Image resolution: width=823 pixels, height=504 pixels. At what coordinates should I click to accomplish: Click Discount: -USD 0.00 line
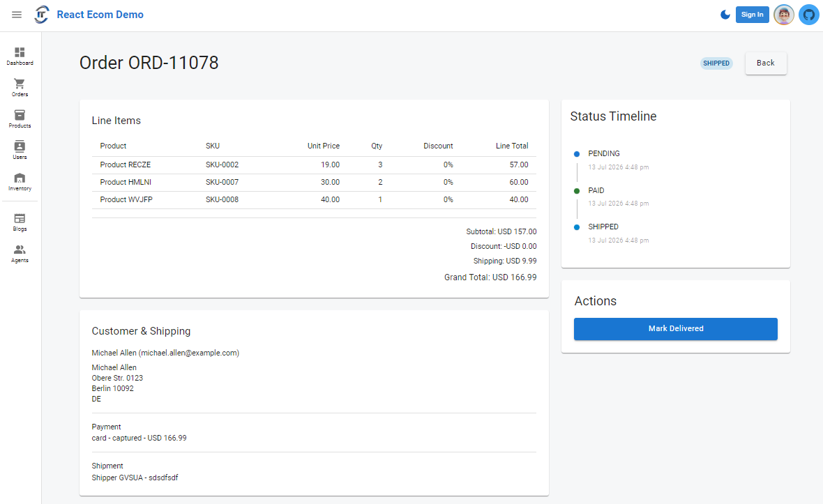(504, 246)
